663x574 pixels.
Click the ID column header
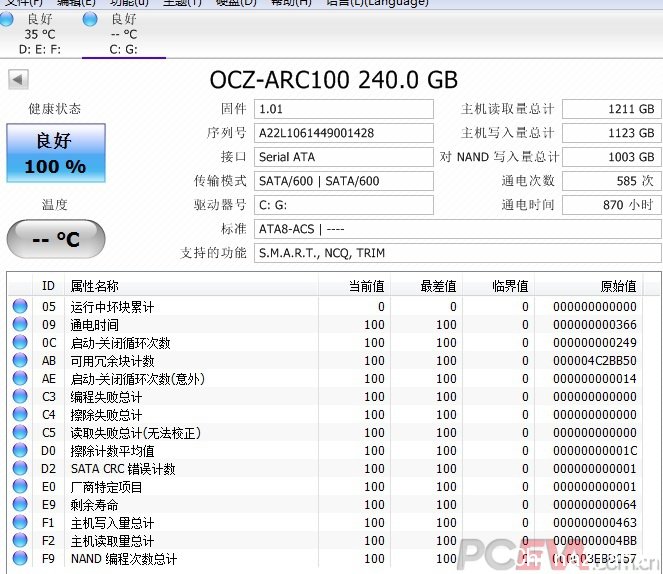tap(49, 286)
